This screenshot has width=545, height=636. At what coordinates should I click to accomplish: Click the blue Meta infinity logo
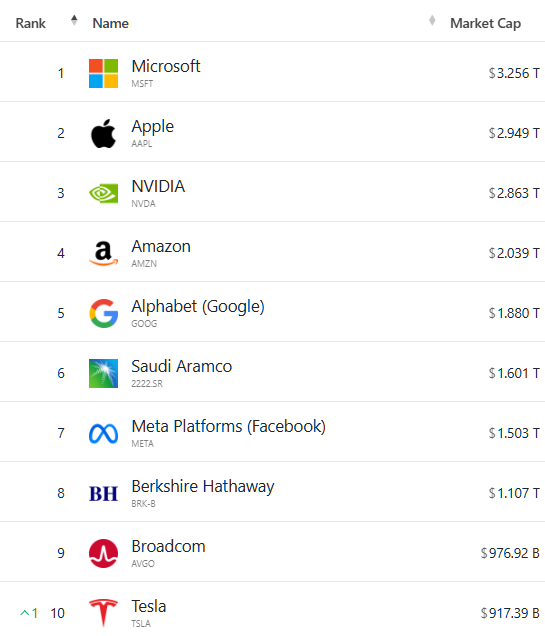point(103,434)
